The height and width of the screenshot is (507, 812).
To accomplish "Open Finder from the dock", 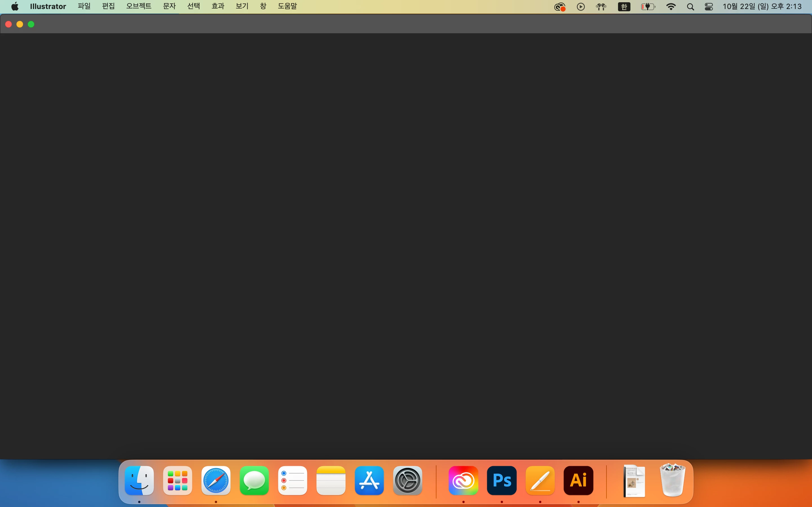I will (139, 480).
